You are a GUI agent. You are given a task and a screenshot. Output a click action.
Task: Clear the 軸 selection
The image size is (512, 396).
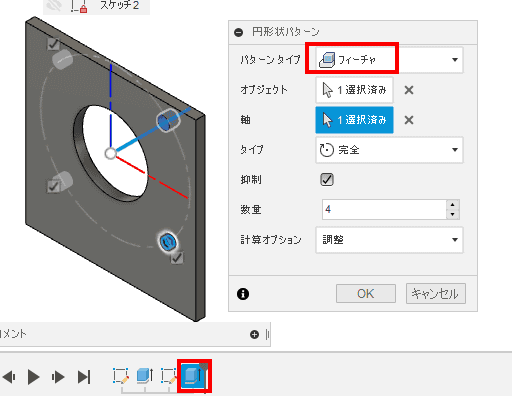409,120
